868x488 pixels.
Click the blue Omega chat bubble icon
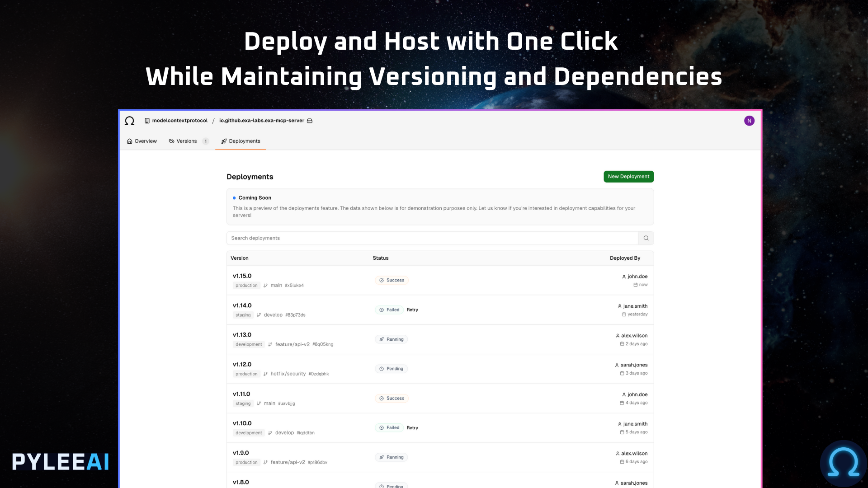pyautogui.click(x=843, y=463)
